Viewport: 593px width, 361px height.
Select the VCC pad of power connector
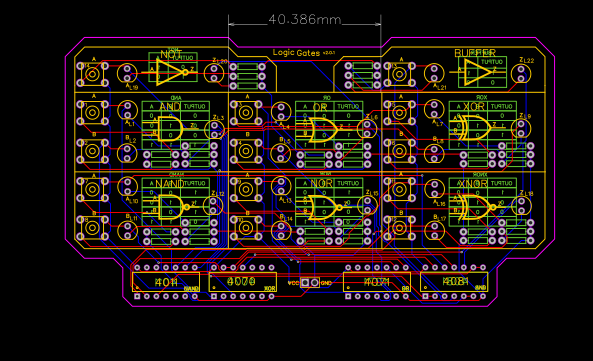coord(305,282)
